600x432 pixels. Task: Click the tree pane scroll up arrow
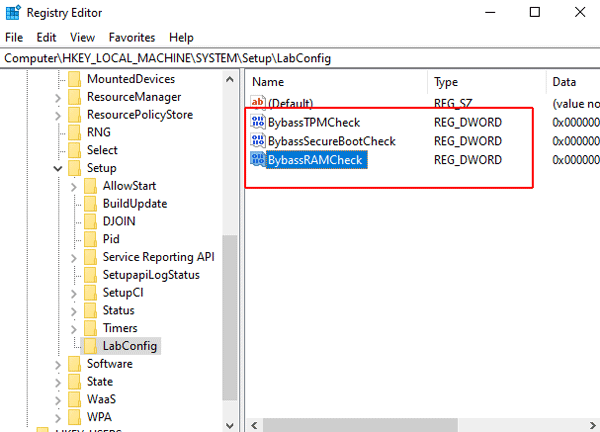230,79
